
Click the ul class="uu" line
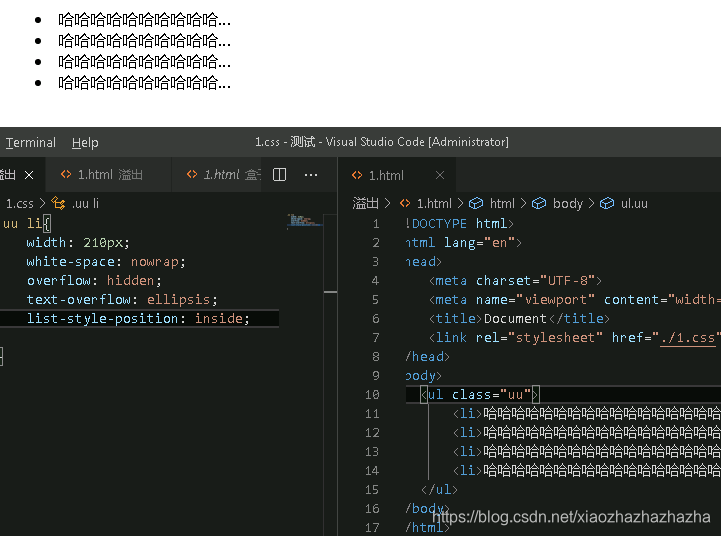(480, 395)
